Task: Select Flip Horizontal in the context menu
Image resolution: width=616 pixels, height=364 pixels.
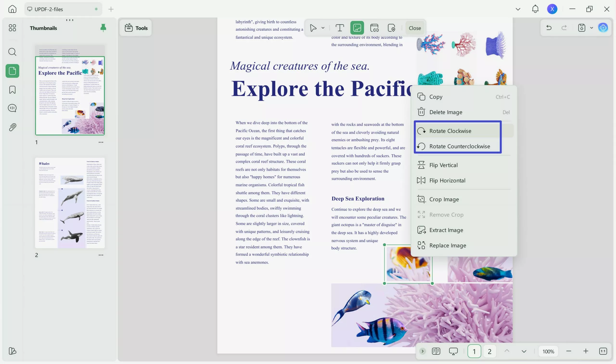Action: click(x=447, y=180)
